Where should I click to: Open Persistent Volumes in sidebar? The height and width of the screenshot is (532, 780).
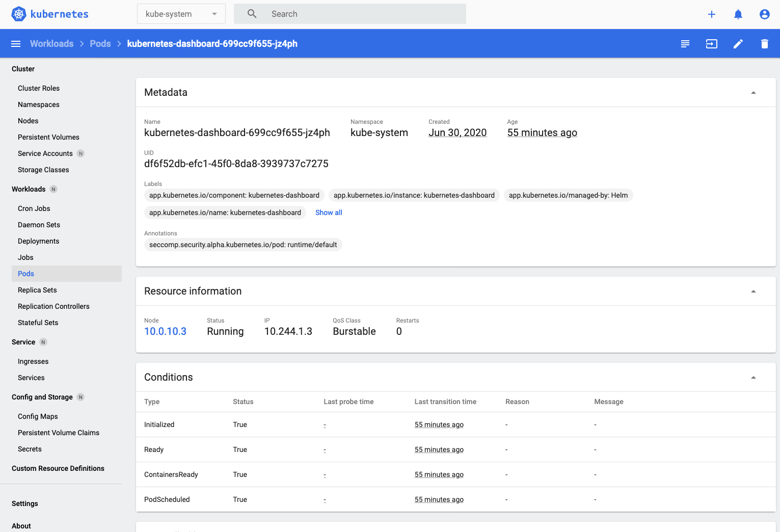point(48,137)
